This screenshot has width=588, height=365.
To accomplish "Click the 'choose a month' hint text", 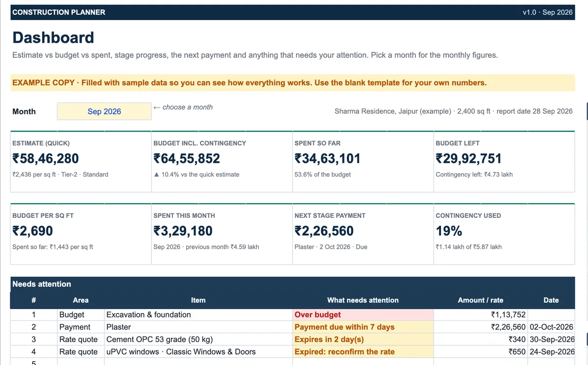I will 183,107.
